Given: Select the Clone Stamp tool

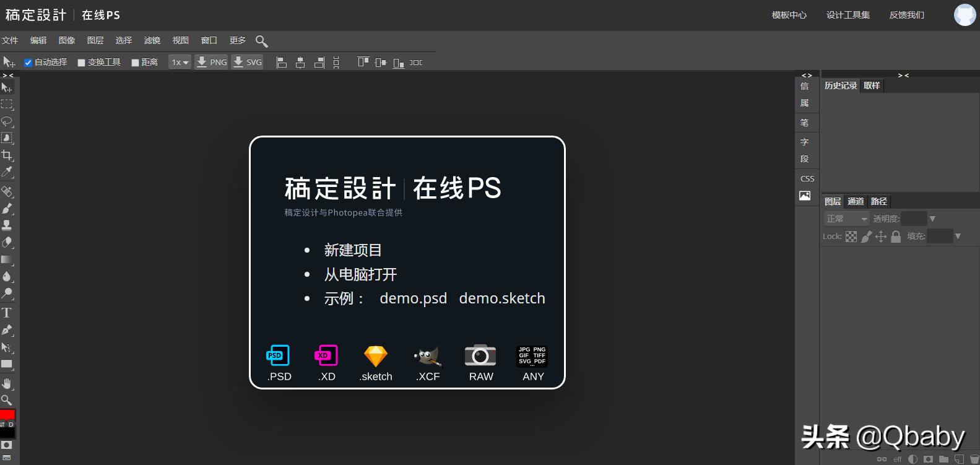Looking at the screenshot, I should pyautogui.click(x=7, y=225).
